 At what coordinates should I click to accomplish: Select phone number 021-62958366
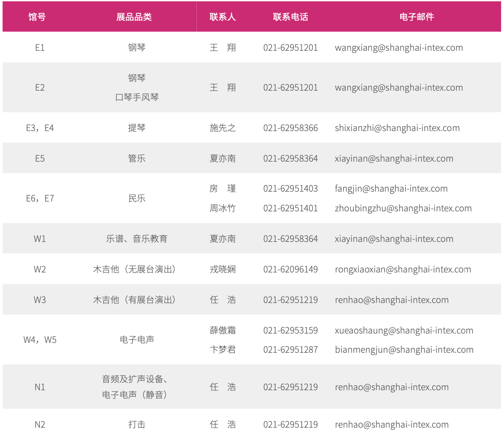pos(290,128)
